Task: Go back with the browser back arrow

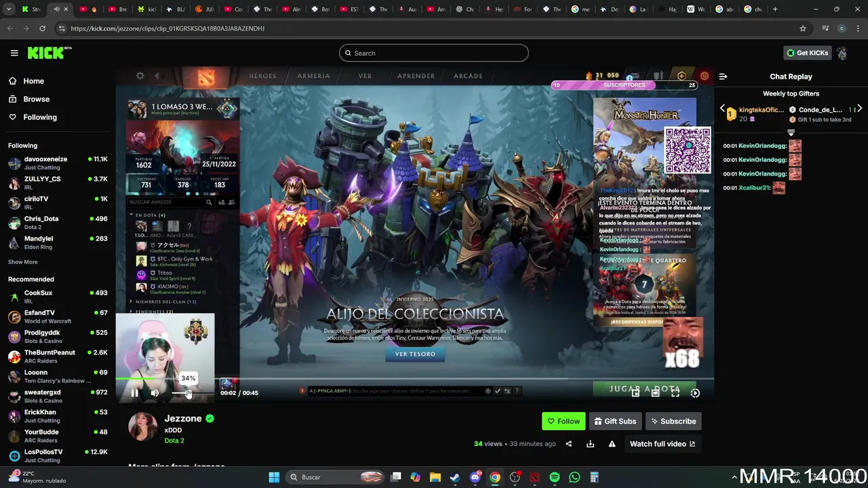Action: point(9,28)
